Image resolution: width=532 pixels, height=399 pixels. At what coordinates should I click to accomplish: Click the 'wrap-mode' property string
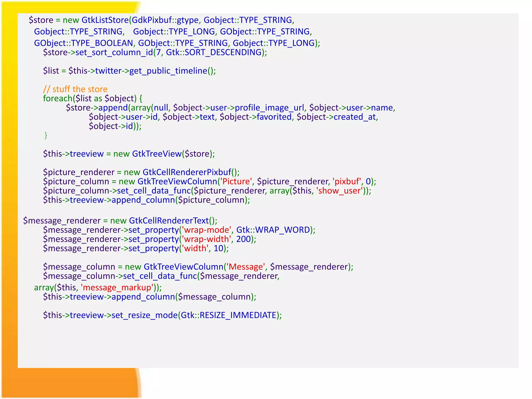pyautogui.click(x=207, y=230)
